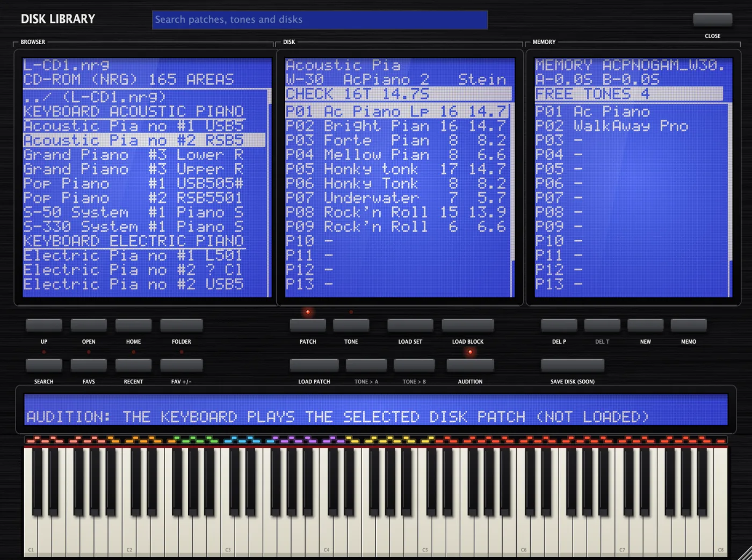The width and height of the screenshot is (752, 560).
Task: Go to parent '../ (L-CD1.nrg)' entry
Action: coord(144,98)
